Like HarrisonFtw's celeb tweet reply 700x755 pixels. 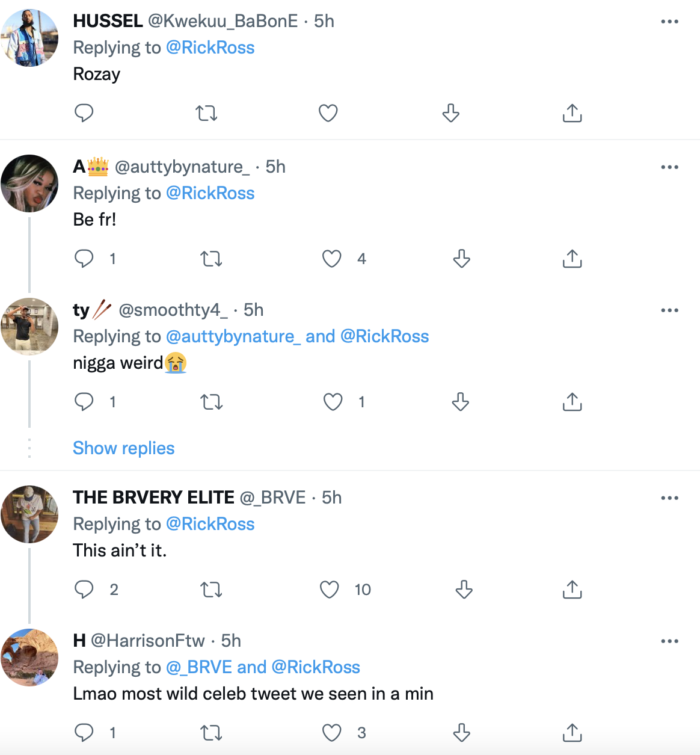point(331,733)
